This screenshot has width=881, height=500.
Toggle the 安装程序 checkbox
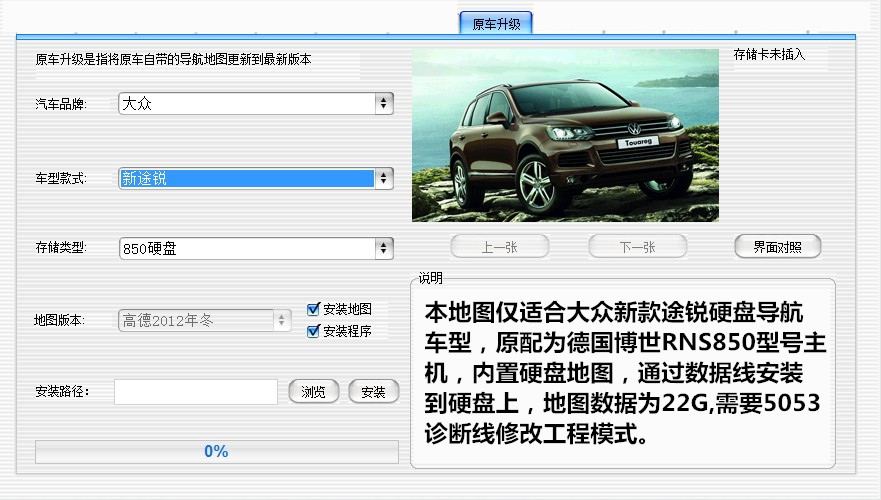[x=314, y=331]
